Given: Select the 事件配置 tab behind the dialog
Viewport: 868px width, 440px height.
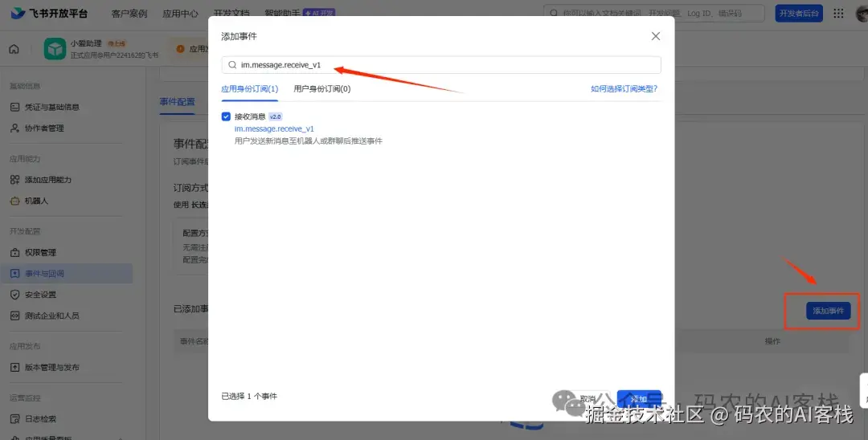Looking at the screenshot, I should click(x=177, y=102).
